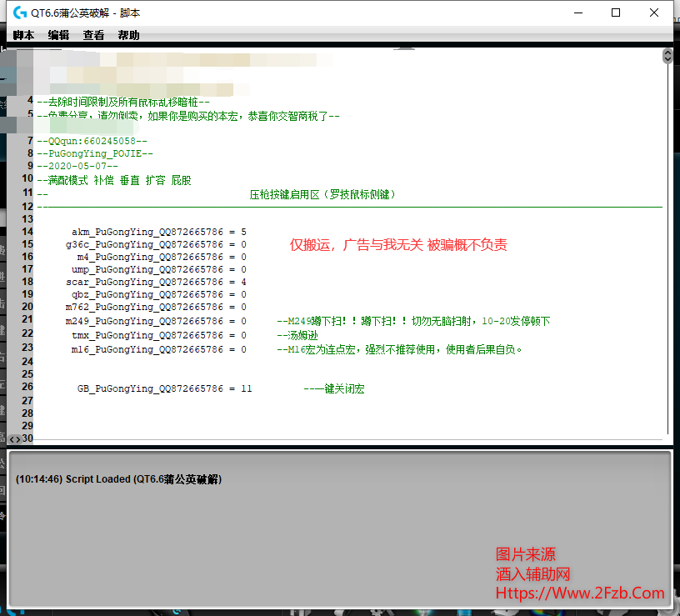Click the left arrow of the horizontal scroller
680x616 pixels.
coord(12,438)
